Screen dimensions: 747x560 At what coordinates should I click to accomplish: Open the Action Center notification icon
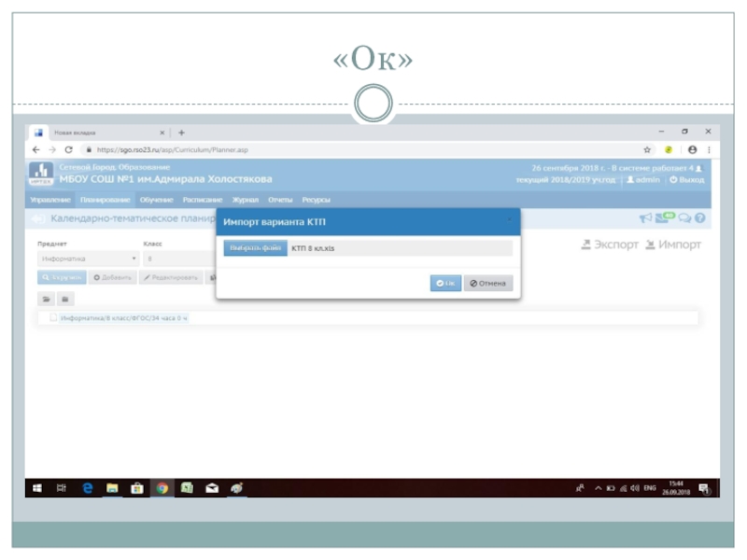(704, 488)
